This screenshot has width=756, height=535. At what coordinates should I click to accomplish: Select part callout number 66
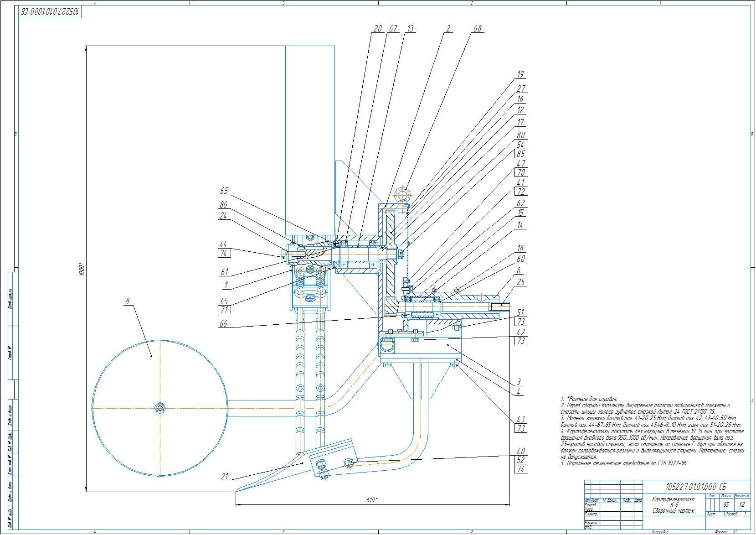[x=223, y=324]
